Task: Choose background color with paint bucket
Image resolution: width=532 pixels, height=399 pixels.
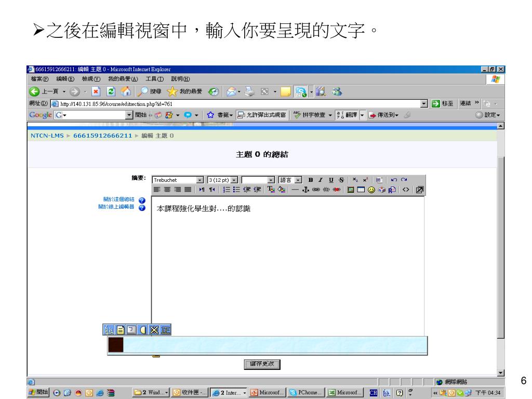Action: [x=281, y=190]
